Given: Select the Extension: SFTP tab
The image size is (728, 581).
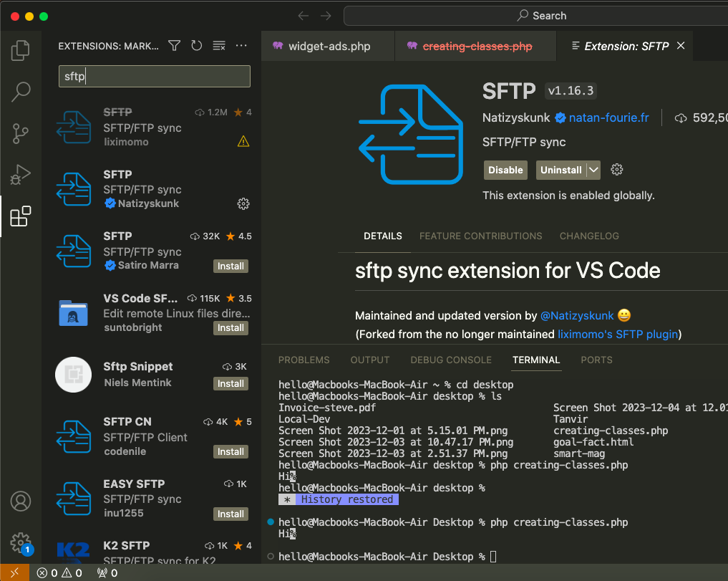Looking at the screenshot, I should coord(625,46).
